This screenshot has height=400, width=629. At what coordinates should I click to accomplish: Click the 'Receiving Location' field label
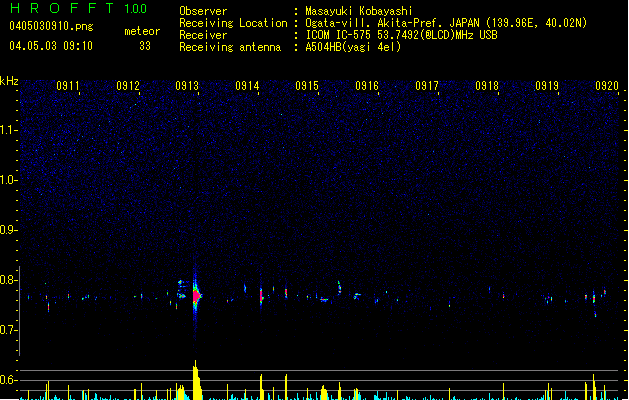[x=233, y=23]
